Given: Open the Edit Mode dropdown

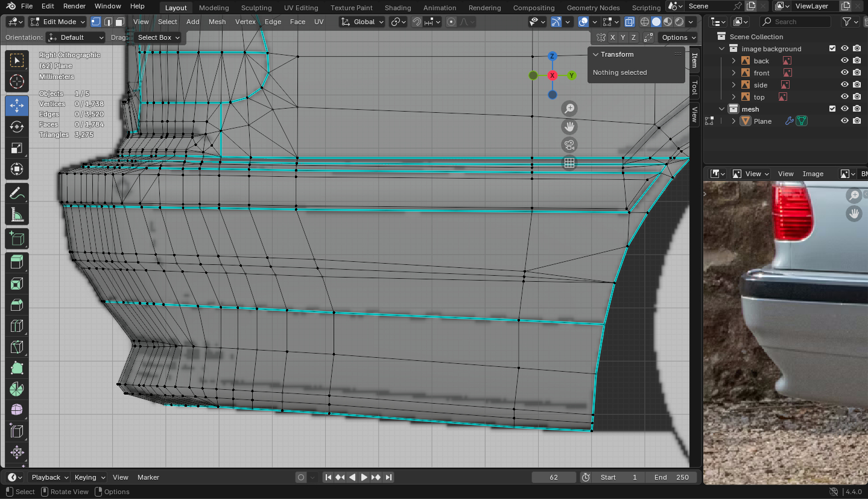Looking at the screenshot, I should point(59,22).
